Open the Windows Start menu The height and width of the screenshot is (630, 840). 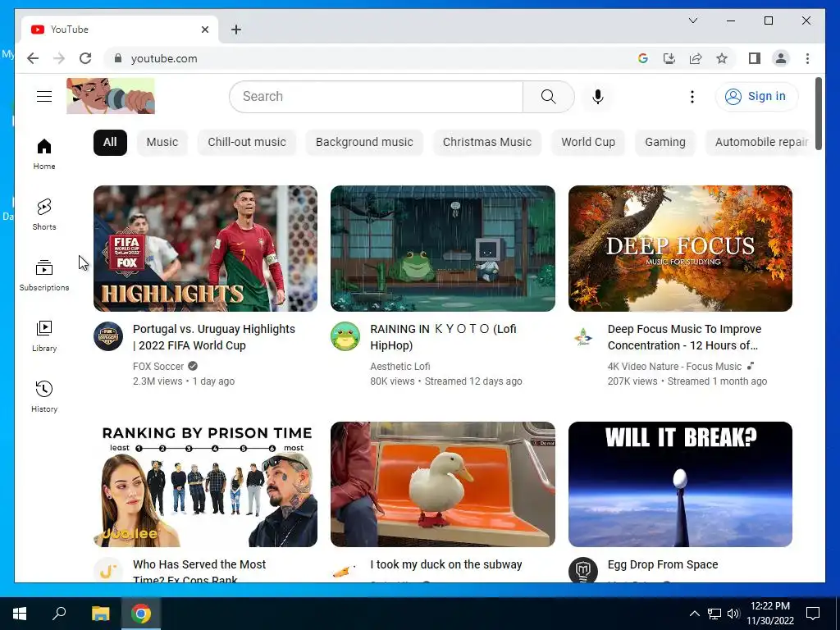(20, 614)
